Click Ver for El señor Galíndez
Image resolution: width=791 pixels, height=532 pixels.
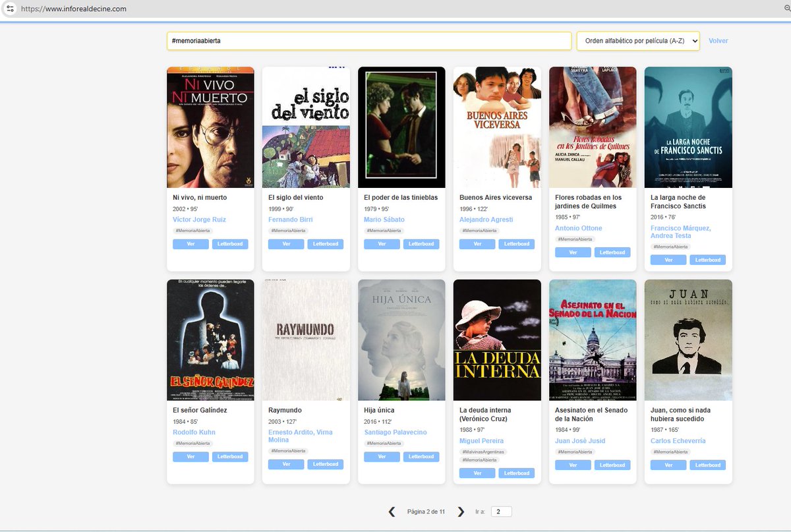(x=190, y=457)
